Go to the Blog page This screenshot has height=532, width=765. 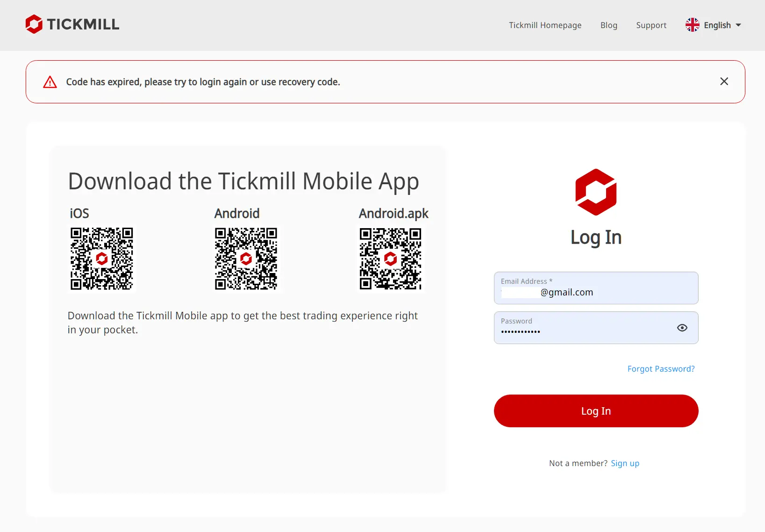[608, 25]
